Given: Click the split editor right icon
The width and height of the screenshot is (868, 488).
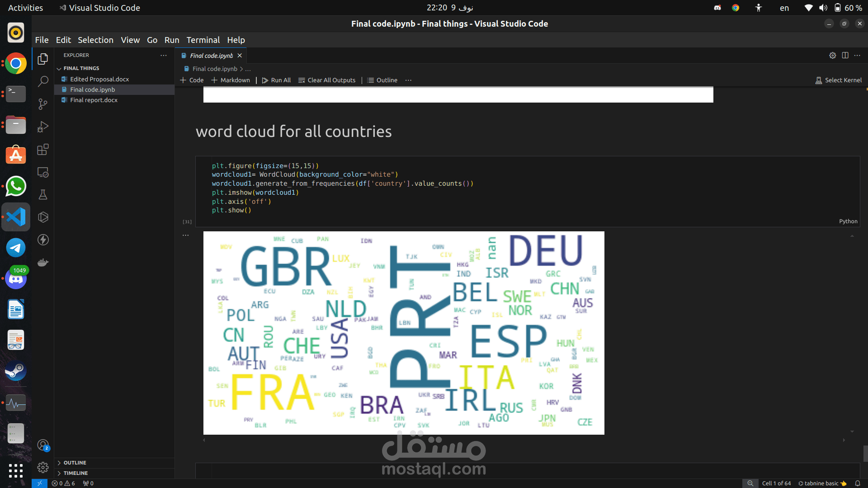Looking at the screenshot, I should (x=845, y=55).
